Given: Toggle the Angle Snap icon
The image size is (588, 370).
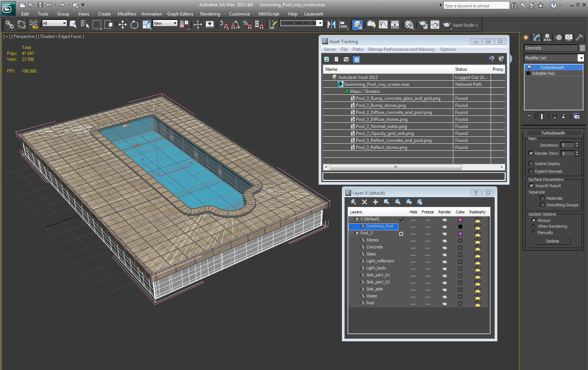Looking at the screenshot, I should click(236, 25).
